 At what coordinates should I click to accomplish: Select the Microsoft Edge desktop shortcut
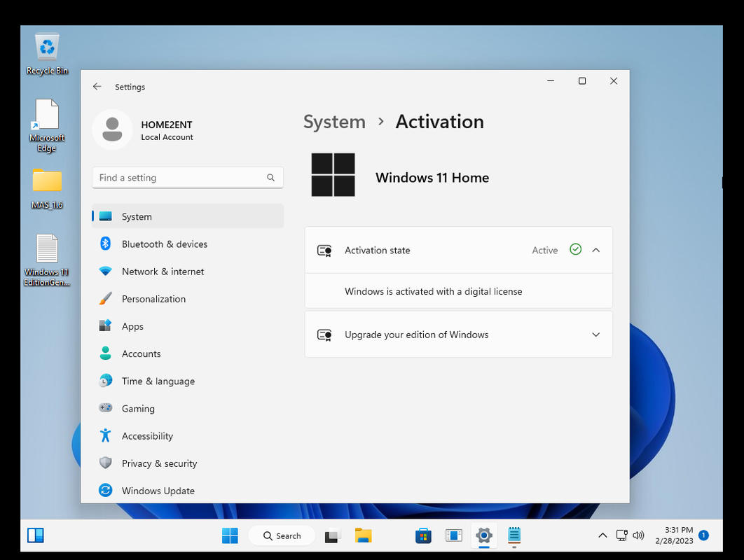pos(46,125)
